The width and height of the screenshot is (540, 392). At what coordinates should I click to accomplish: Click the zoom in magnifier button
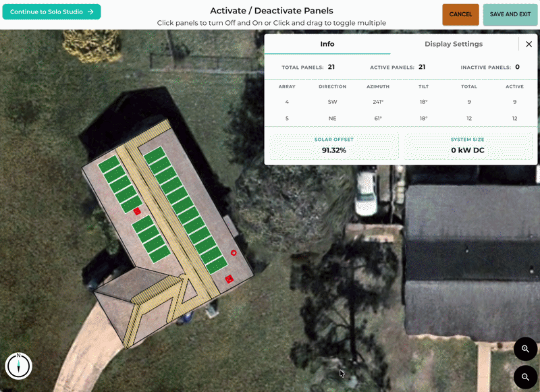[x=525, y=349]
